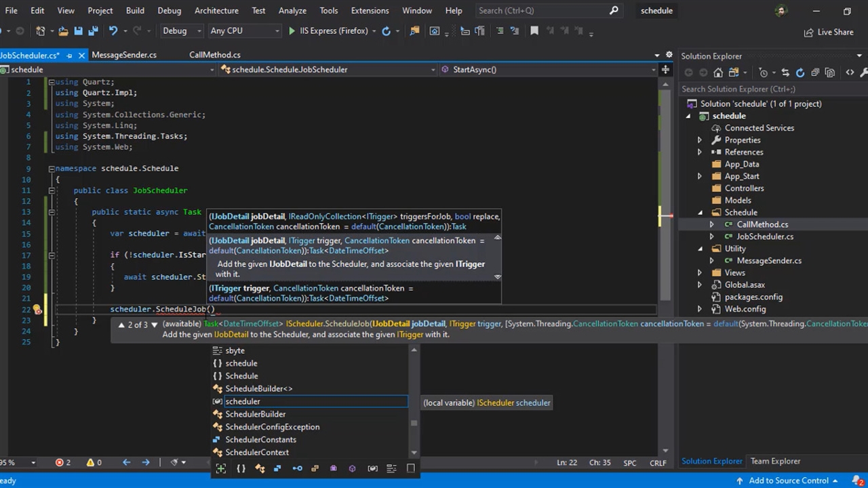
Task: Open the Debug configuration dropdown
Action: (182, 31)
